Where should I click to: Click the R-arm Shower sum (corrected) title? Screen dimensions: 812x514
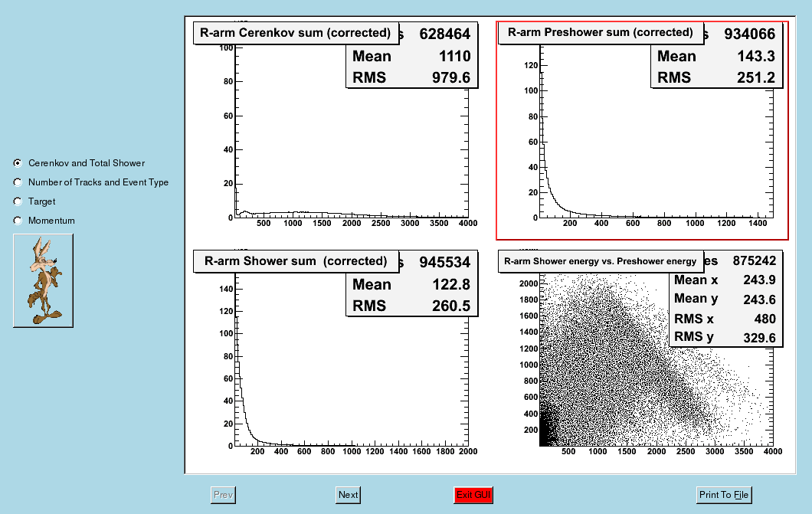click(x=296, y=261)
